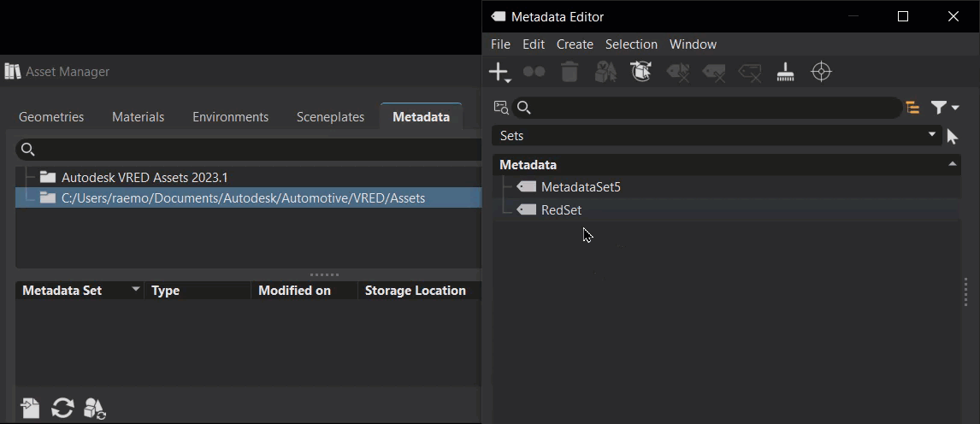Click the trash delete icon

570,74
